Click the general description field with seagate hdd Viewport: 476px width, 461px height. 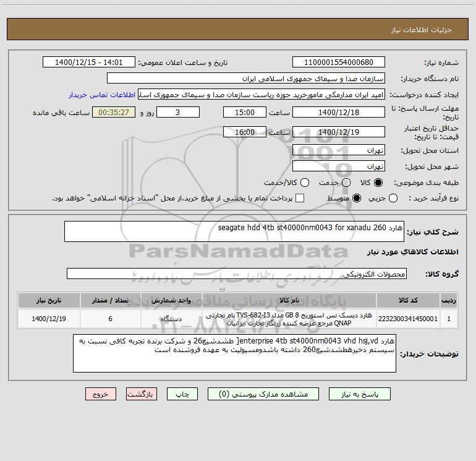pos(234,231)
